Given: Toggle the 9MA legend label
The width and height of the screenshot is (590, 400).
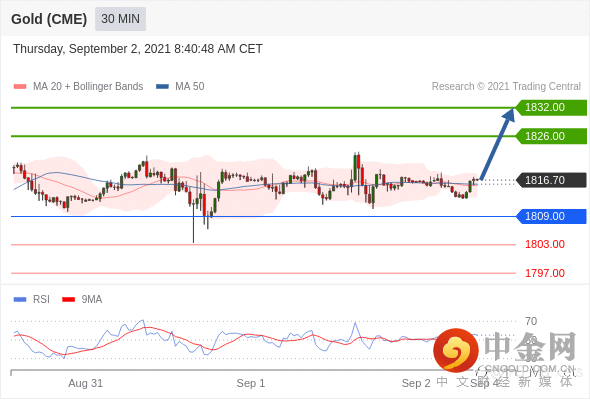Looking at the screenshot, I should (x=92, y=300).
